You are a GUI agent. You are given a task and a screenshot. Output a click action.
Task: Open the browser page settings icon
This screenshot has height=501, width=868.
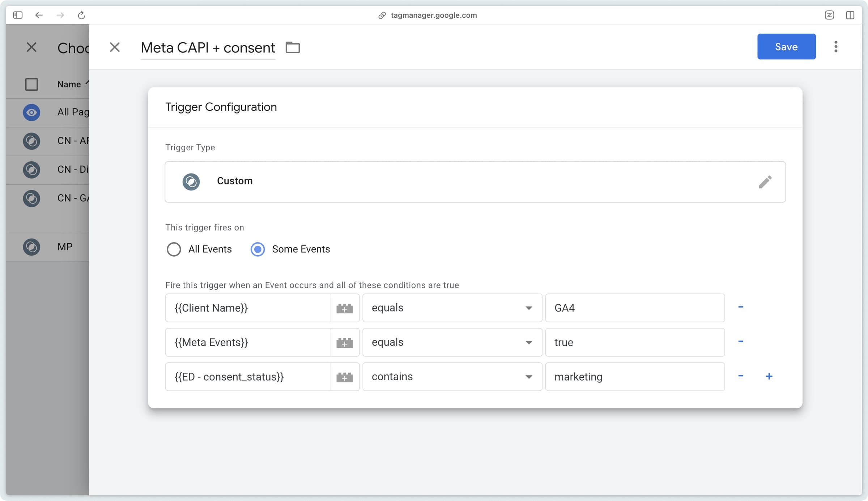[829, 15]
